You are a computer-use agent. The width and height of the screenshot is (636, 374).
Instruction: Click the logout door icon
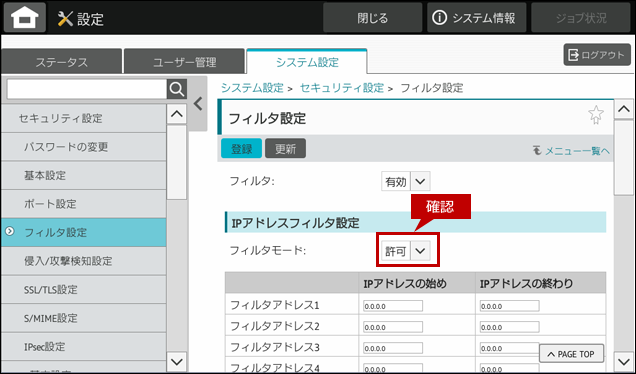[x=573, y=55]
